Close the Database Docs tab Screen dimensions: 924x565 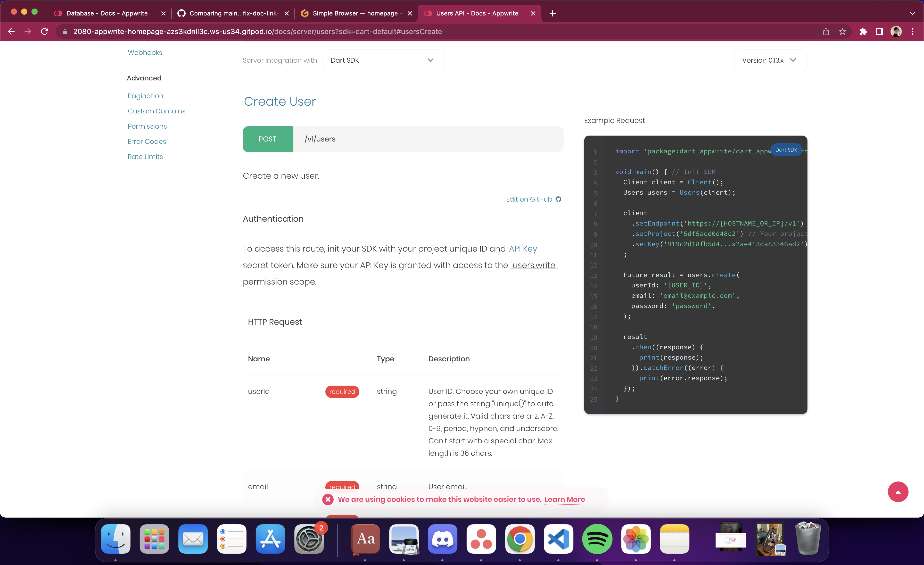pyautogui.click(x=163, y=13)
